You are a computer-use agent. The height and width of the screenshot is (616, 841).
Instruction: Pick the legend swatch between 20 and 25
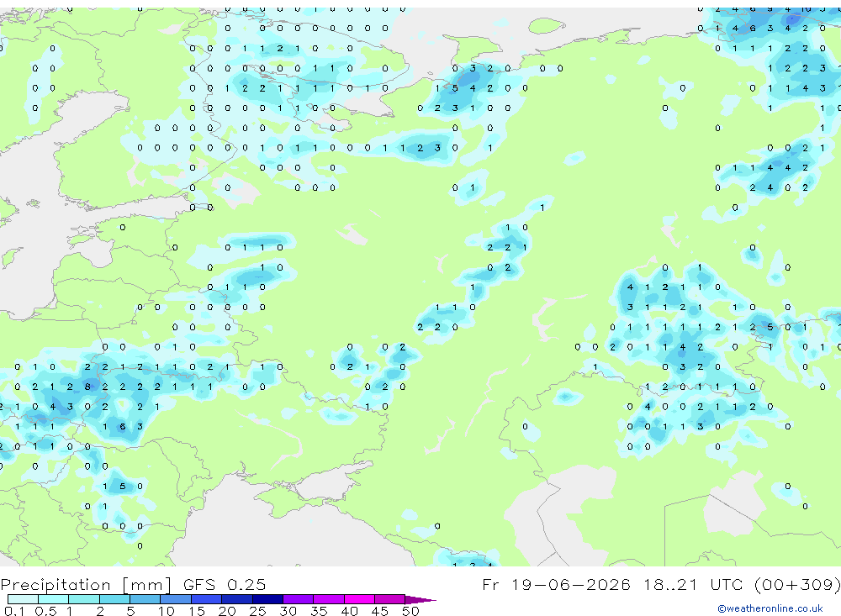(x=237, y=599)
